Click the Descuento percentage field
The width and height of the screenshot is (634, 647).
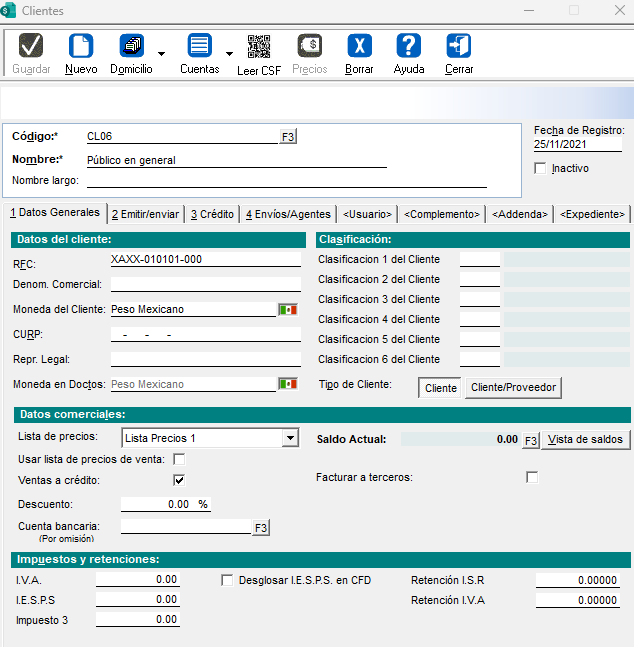tap(166, 504)
